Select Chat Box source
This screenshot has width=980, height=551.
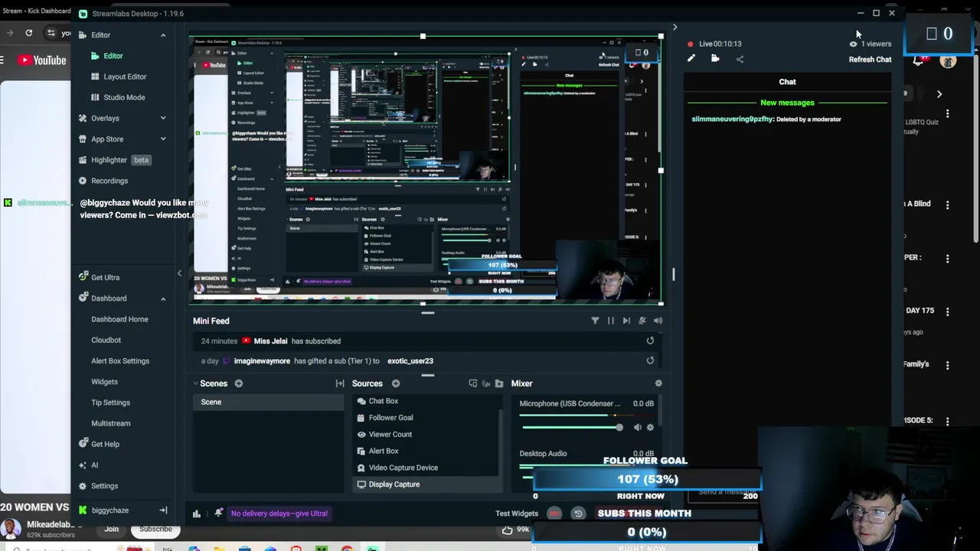pyautogui.click(x=426, y=401)
